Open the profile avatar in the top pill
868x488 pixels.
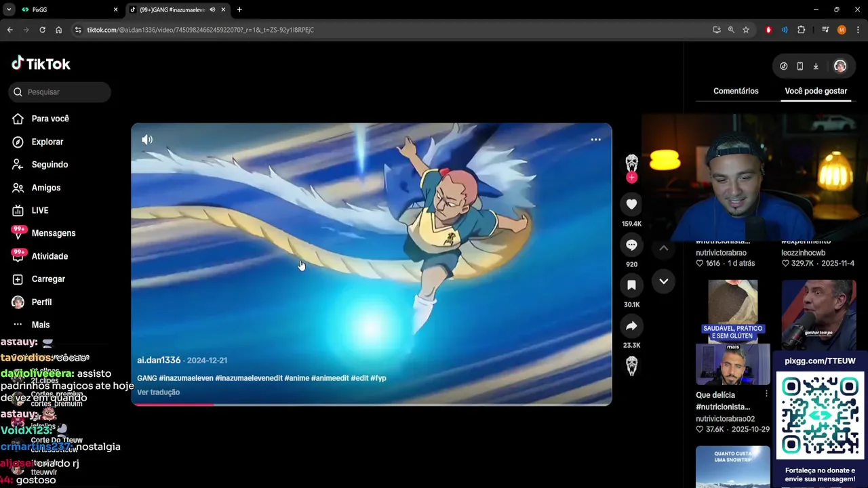click(x=840, y=66)
